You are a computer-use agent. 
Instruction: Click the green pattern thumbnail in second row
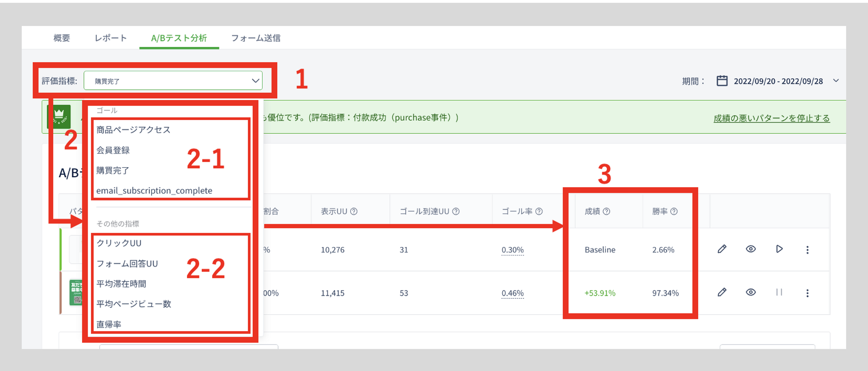76,293
